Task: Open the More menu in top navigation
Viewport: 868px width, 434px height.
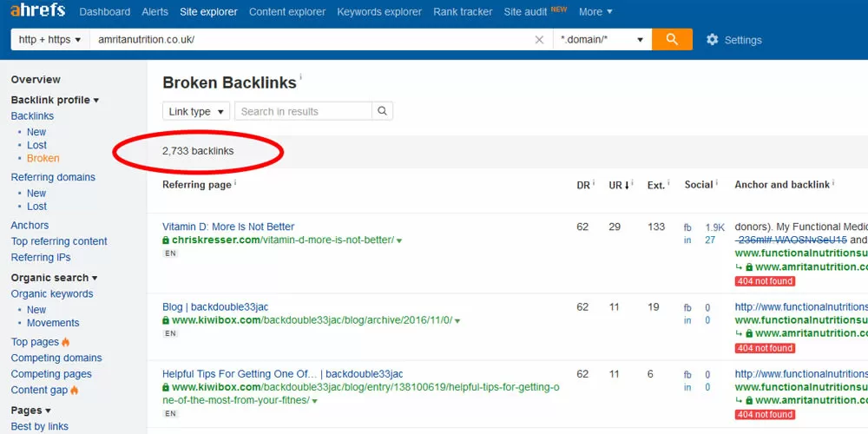Action: point(595,11)
